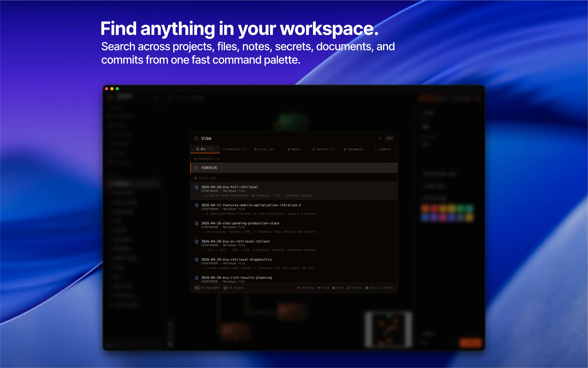This screenshot has height=368, width=588.
Task: Open the Notes tab
Action: 294,149
